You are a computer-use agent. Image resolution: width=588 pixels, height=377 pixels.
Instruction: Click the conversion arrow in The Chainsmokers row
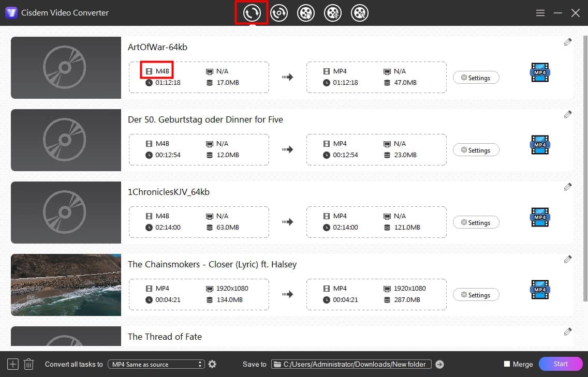pos(288,294)
